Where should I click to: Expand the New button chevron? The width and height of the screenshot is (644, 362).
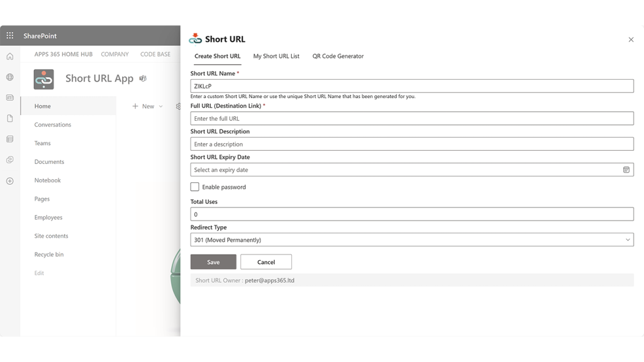pos(160,106)
